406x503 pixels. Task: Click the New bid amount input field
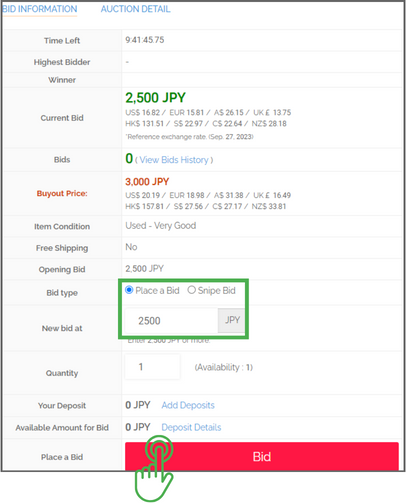coord(171,321)
